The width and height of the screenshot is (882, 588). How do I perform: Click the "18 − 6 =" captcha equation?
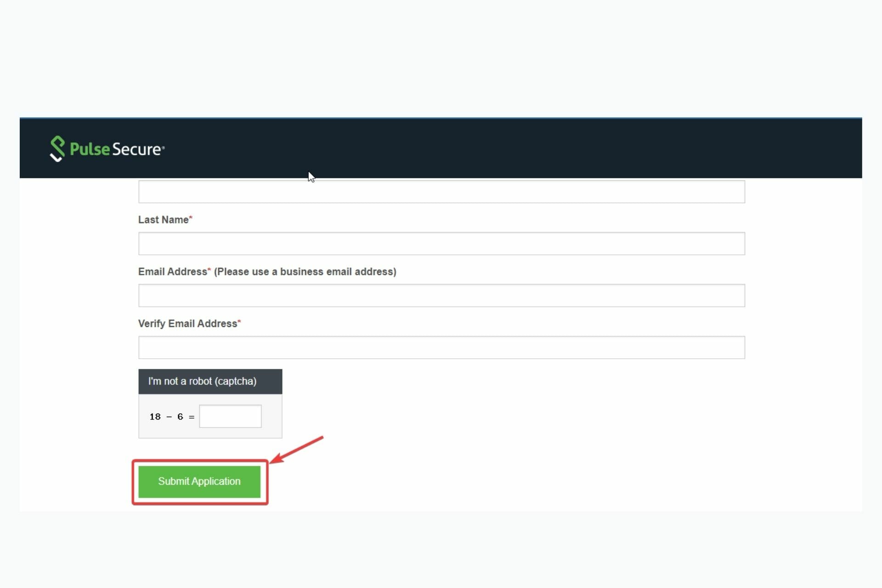coord(171,417)
